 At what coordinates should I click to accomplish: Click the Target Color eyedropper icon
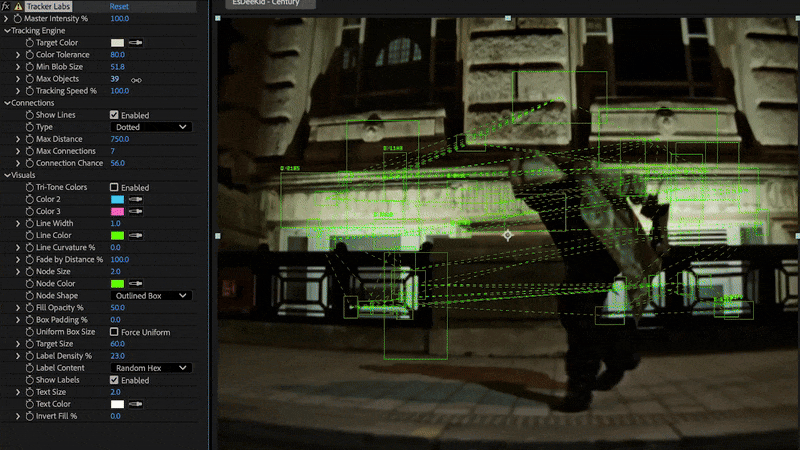click(135, 43)
